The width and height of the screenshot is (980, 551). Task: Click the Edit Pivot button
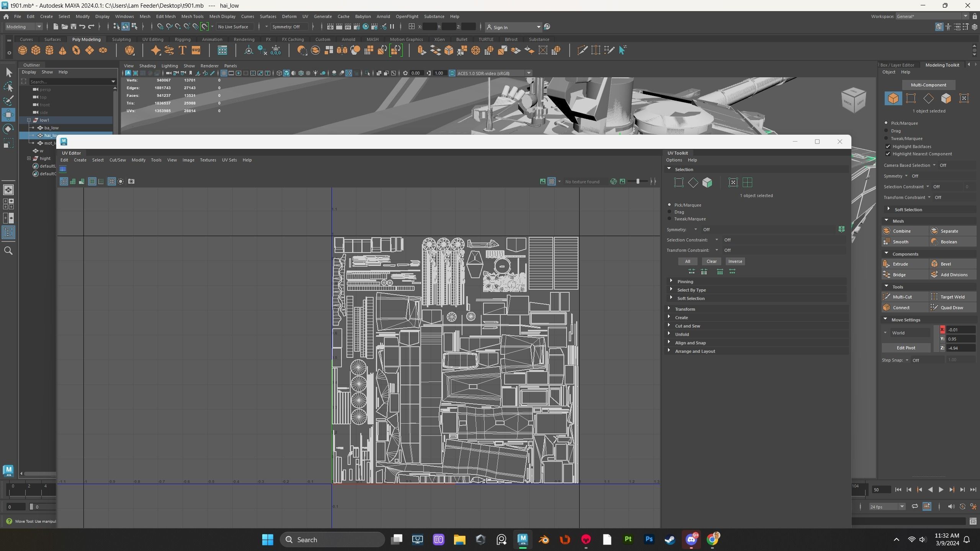pos(906,348)
